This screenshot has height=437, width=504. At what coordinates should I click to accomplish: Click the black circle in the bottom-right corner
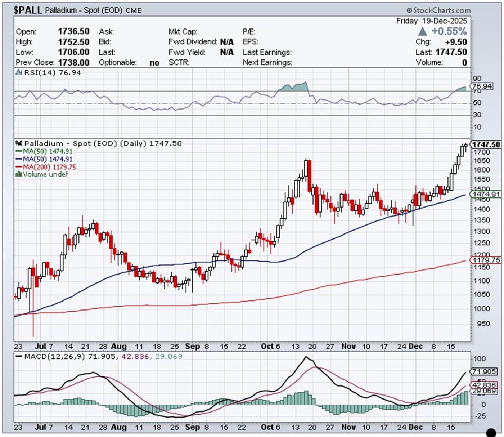(491, 432)
